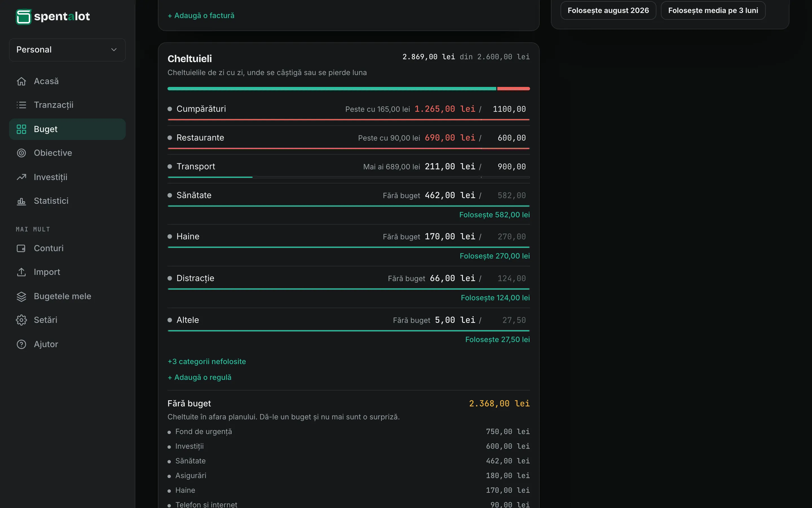The height and width of the screenshot is (508, 812).
Task: Click the Cheltuieli overall progress bar
Action: click(348, 89)
